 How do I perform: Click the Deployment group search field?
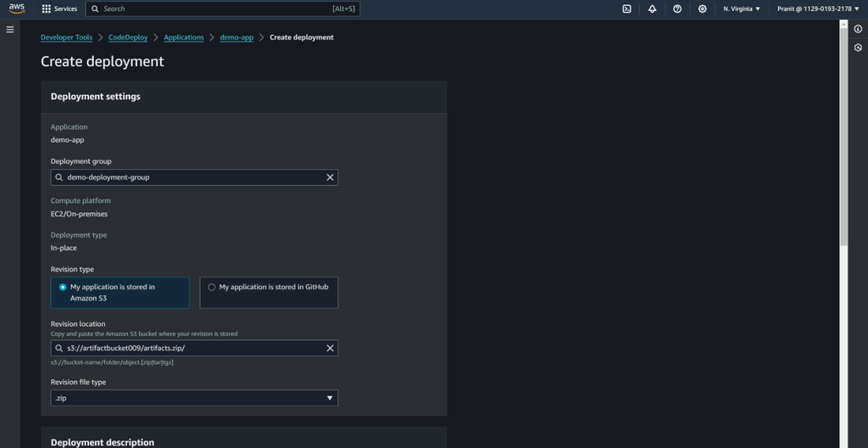pyautogui.click(x=194, y=177)
